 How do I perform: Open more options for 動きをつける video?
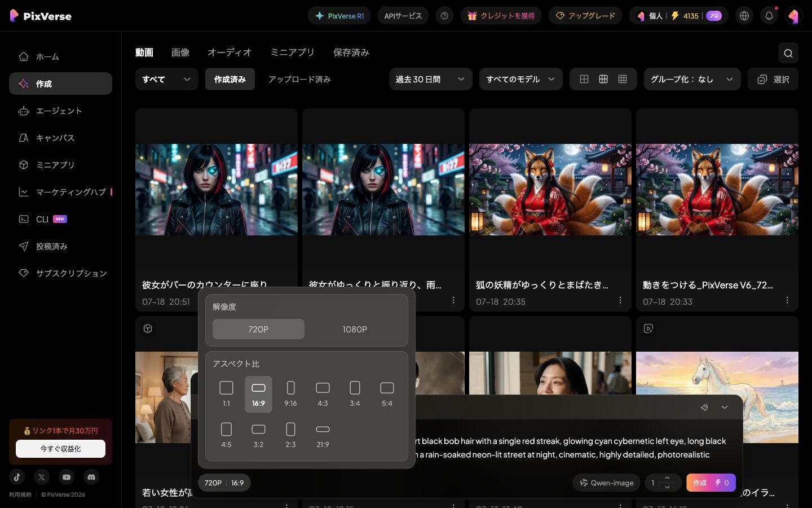tap(787, 300)
